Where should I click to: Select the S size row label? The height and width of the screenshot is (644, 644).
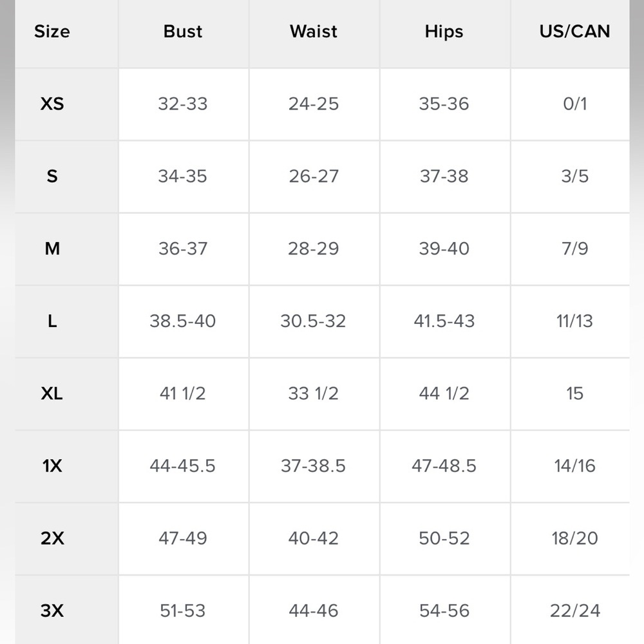[52, 176]
